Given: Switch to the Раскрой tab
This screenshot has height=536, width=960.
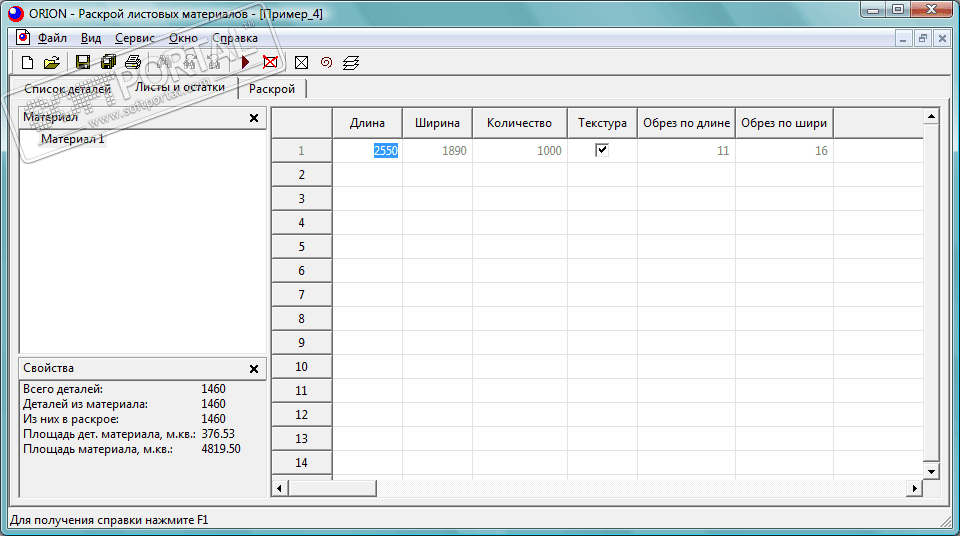Looking at the screenshot, I should 272,89.
